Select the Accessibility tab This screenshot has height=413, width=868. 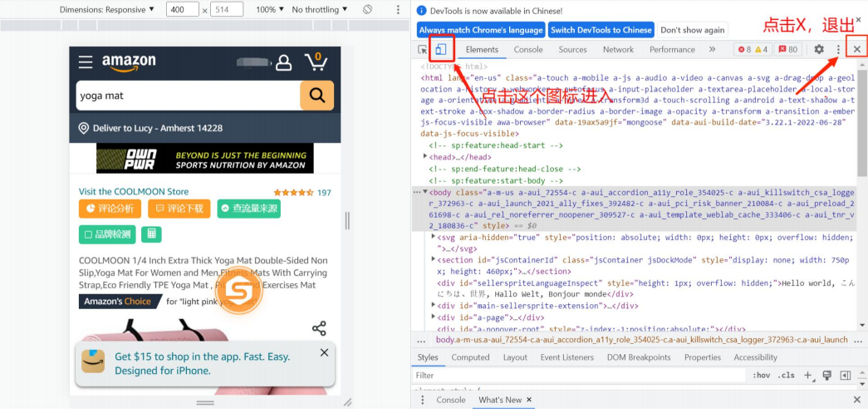755,357
